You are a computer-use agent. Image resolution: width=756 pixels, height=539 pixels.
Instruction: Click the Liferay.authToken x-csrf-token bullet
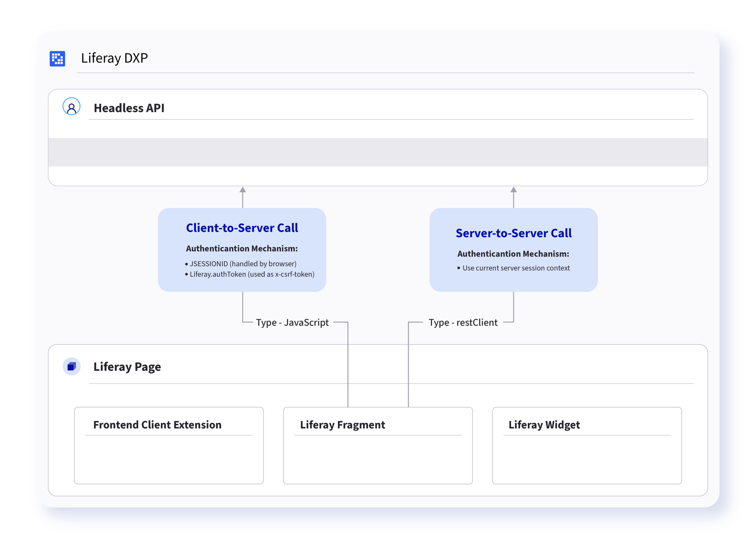(250, 274)
